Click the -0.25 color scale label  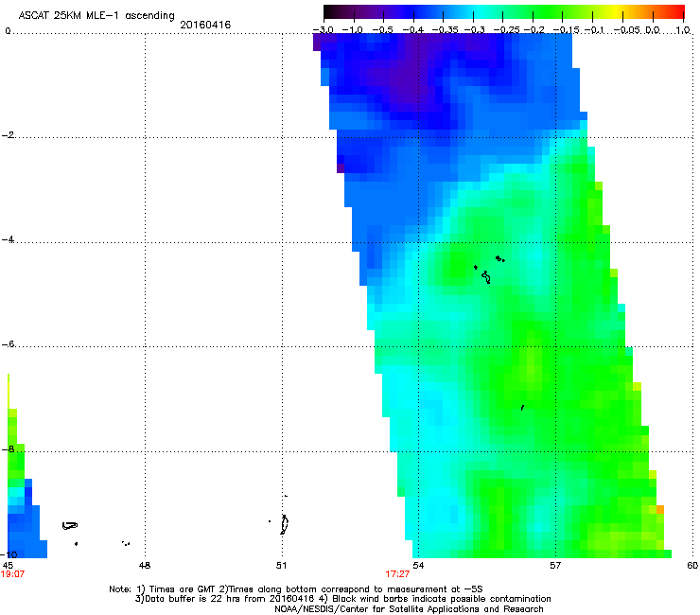tap(507, 30)
